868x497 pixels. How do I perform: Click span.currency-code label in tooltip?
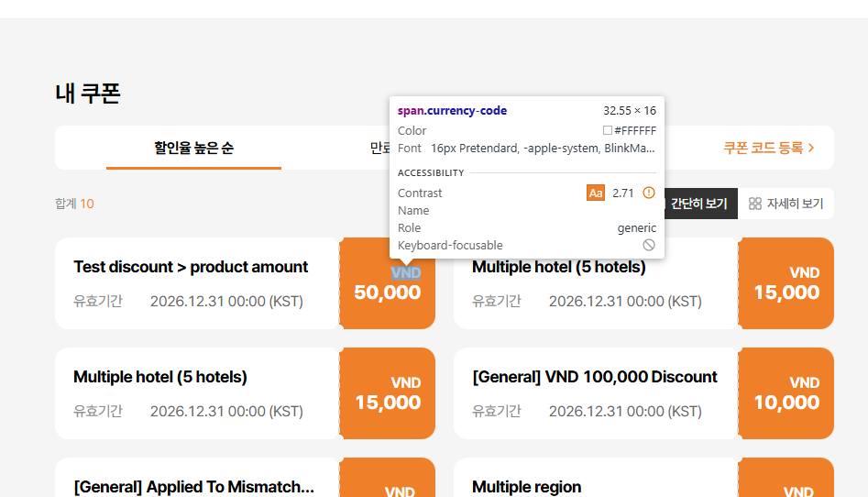[x=452, y=110]
